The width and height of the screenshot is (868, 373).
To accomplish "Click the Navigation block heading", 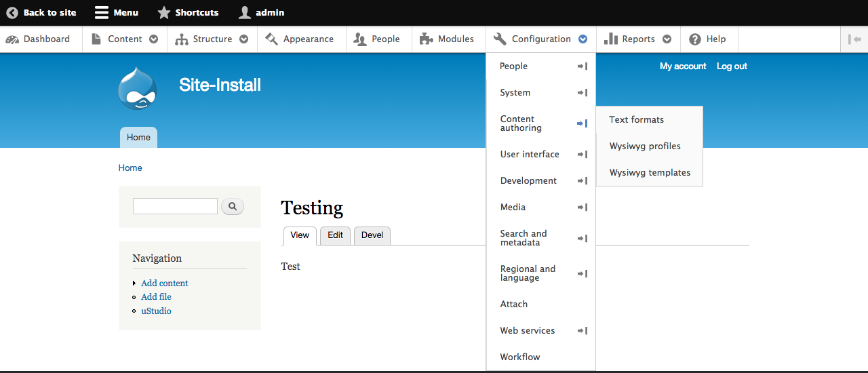I will pyautogui.click(x=157, y=258).
